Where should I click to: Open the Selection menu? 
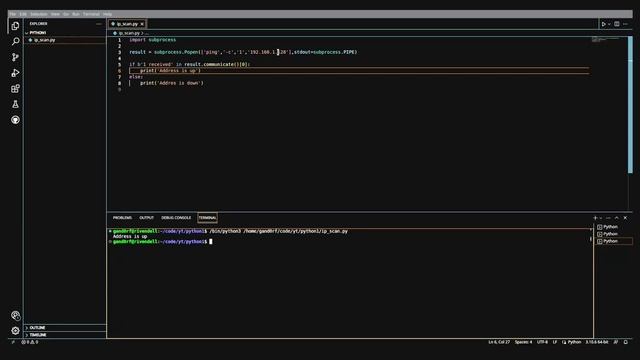[39, 14]
